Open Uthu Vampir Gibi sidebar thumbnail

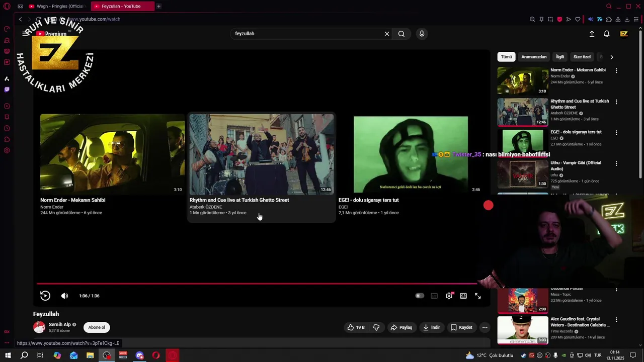tap(523, 174)
